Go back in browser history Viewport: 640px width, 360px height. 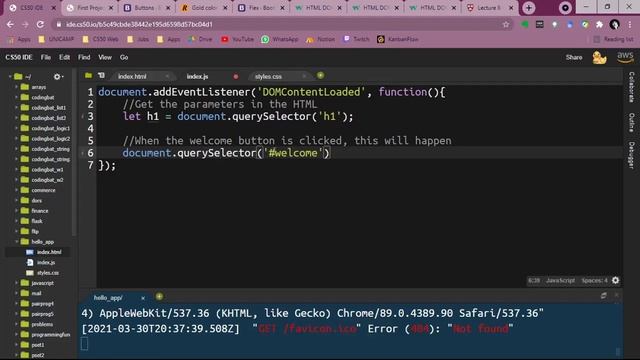pyautogui.click(x=10, y=24)
